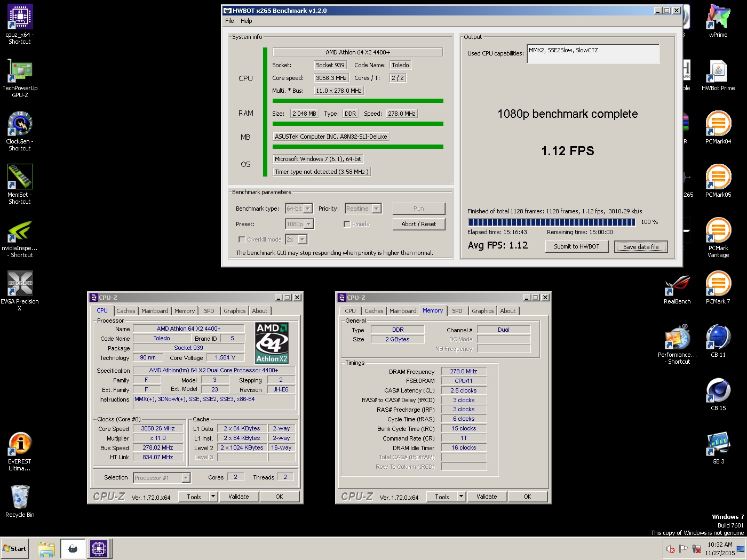Click the benchmark progress bar
The width and height of the screenshot is (747, 560).
click(552, 222)
